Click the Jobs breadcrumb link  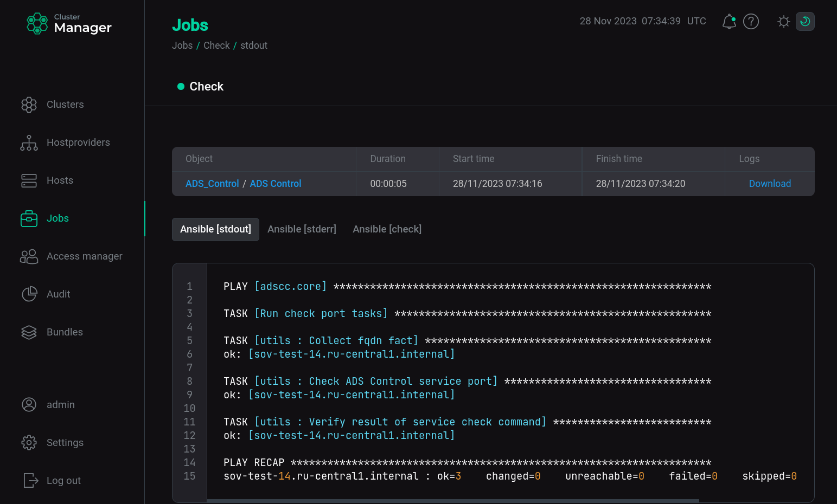click(182, 46)
